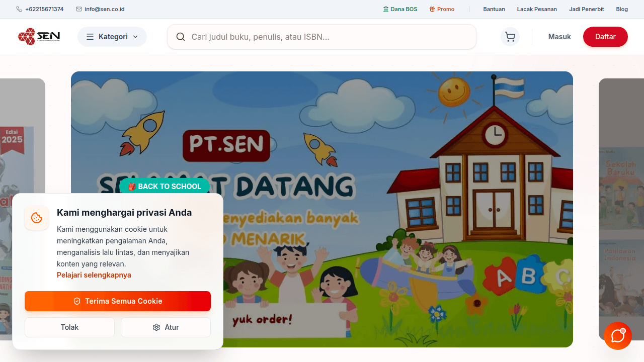Click the Masuk login button
Viewport: 644px width, 362px height.
coord(559,37)
